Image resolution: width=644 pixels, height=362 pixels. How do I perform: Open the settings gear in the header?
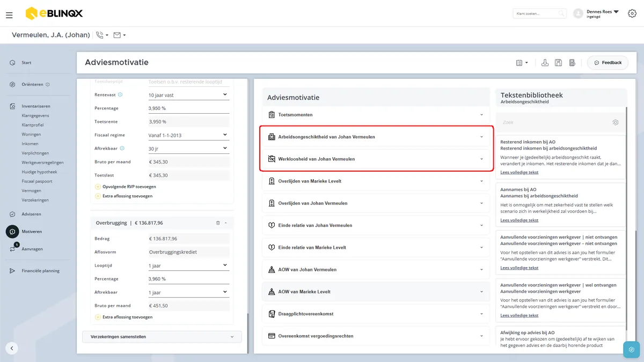coord(632,13)
